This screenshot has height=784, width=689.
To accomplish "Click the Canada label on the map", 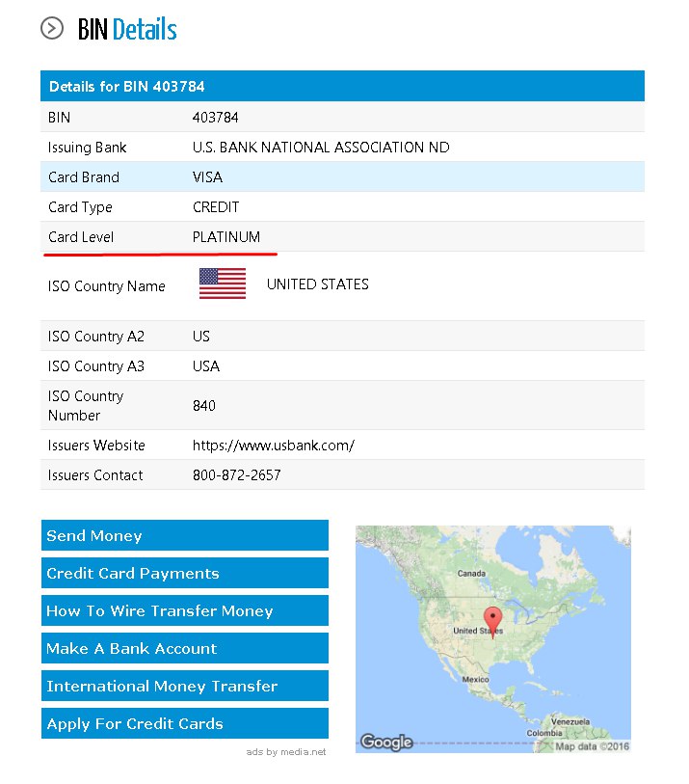I will pyautogui.click(x=471, y=574).
